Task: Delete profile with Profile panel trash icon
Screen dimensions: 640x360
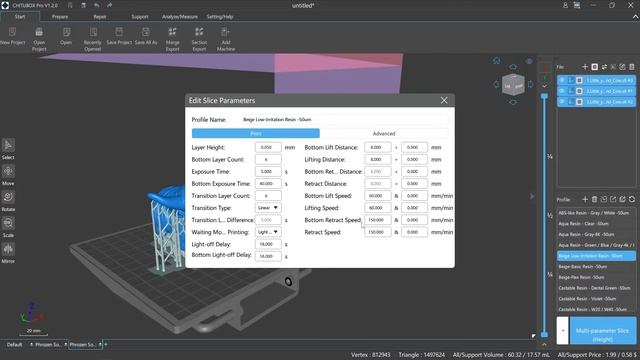Action: (x=594, y=199)
